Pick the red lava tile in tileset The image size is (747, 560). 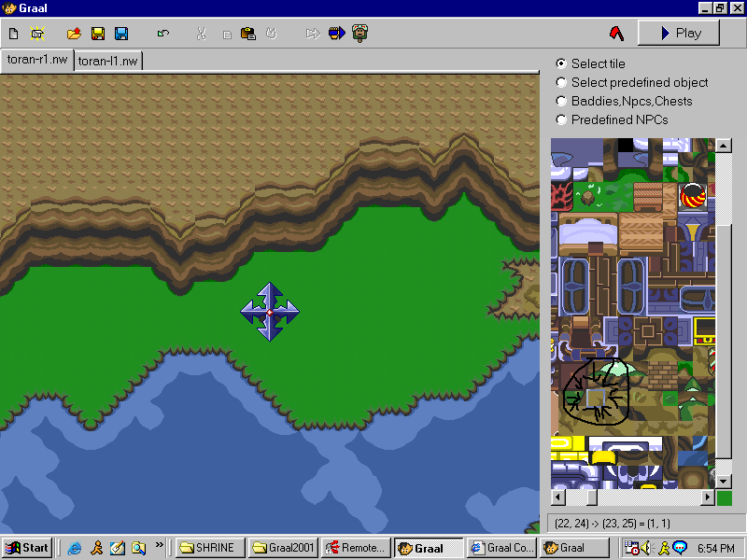pos(562,196)
